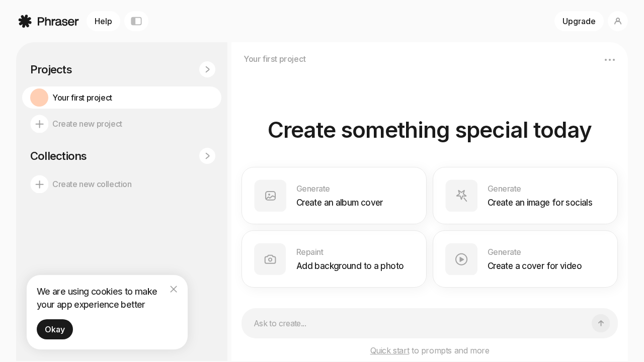The width and height of the screenshot is (644, 362).
Task: Open the profile avatar icon
Action: 618,21
